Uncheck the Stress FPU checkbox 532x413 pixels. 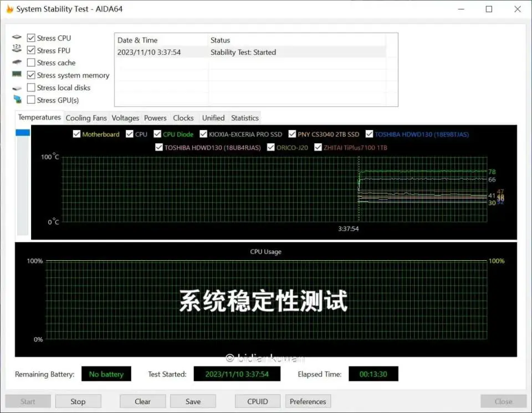click(31, 50)
